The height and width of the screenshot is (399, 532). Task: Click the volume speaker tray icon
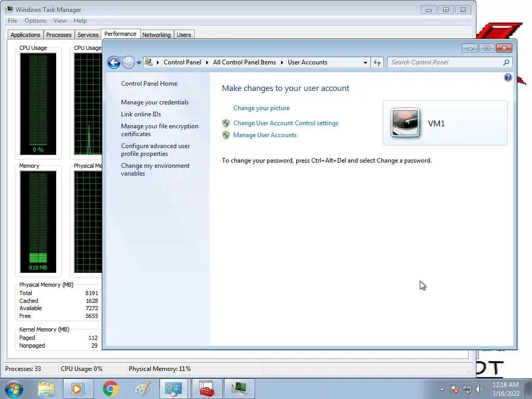pos(480,389)
